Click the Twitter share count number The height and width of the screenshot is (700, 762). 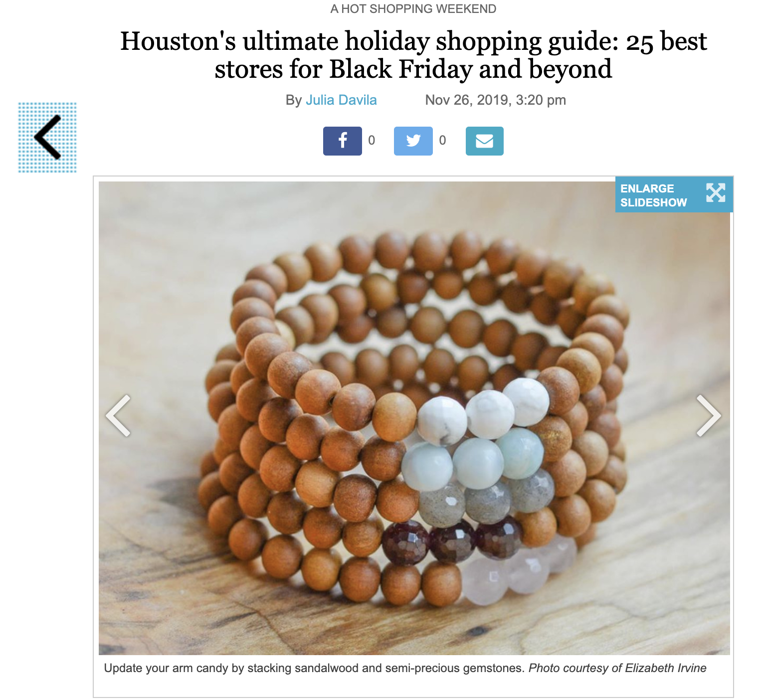(x=442, y=141)
